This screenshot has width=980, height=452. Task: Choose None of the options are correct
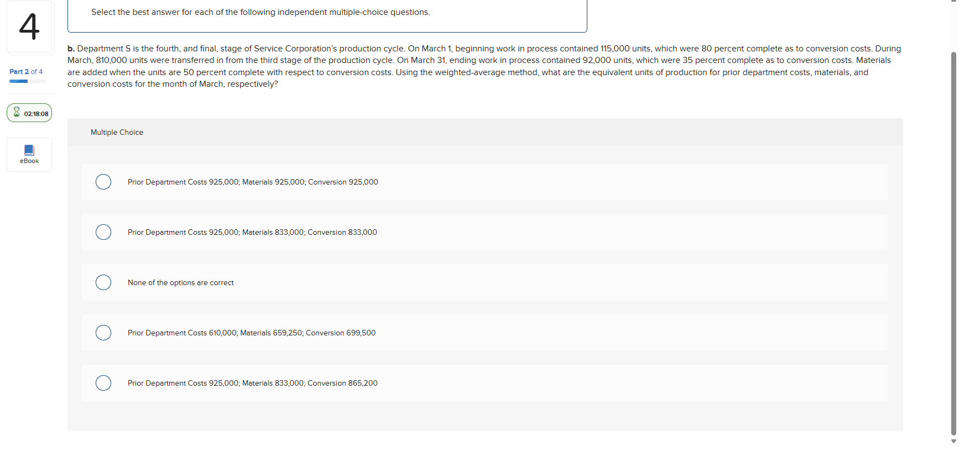(103, 282)
